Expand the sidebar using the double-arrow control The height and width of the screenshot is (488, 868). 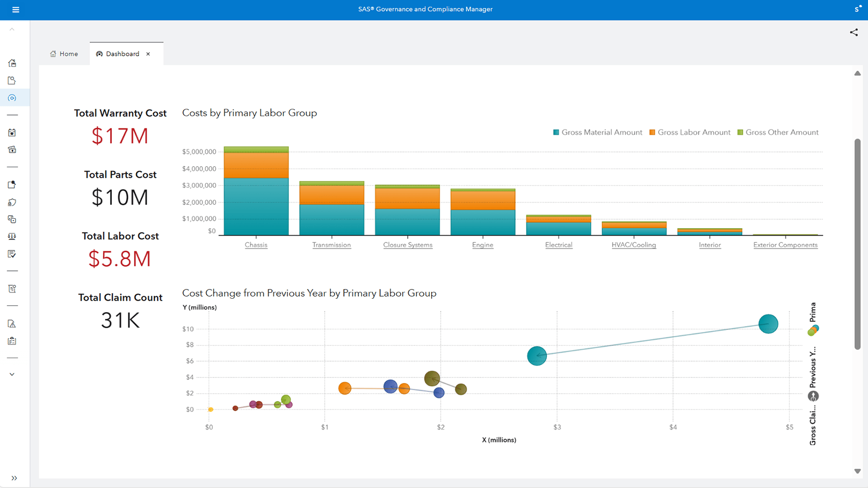[14, 478]
